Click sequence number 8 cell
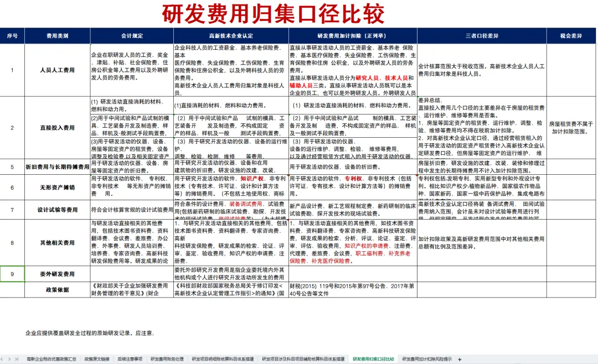 pos(12,243)
